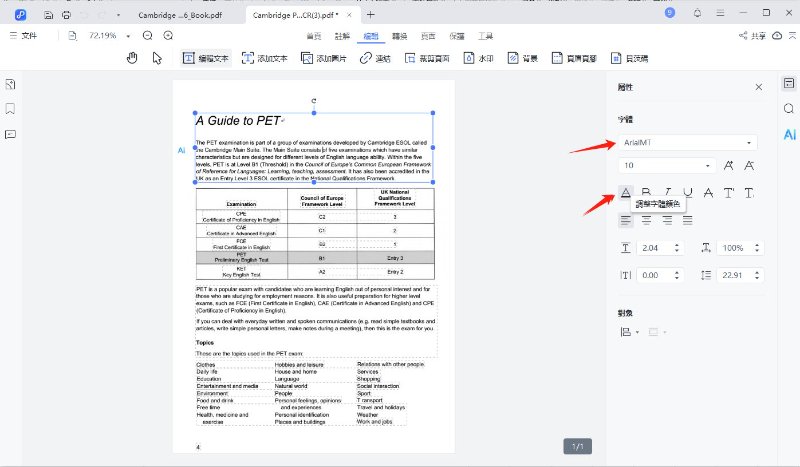Toggle underline text formatting

pyautogui.click(x=687, y=193)
